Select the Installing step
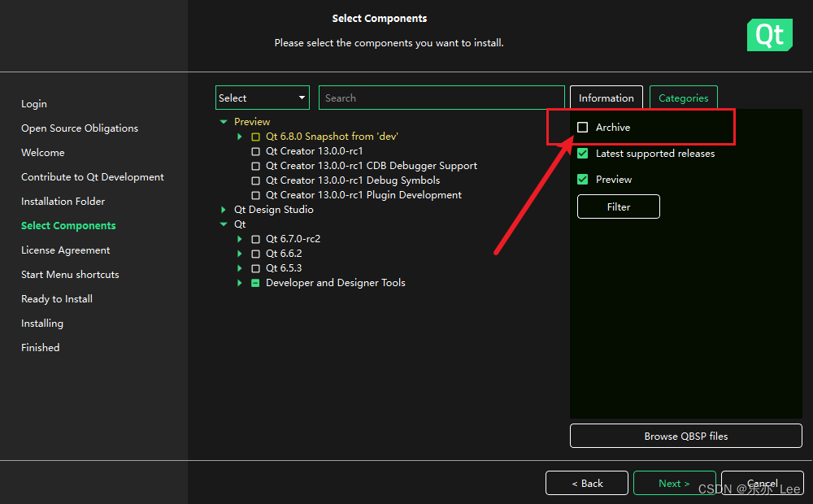 coord(42,323)
